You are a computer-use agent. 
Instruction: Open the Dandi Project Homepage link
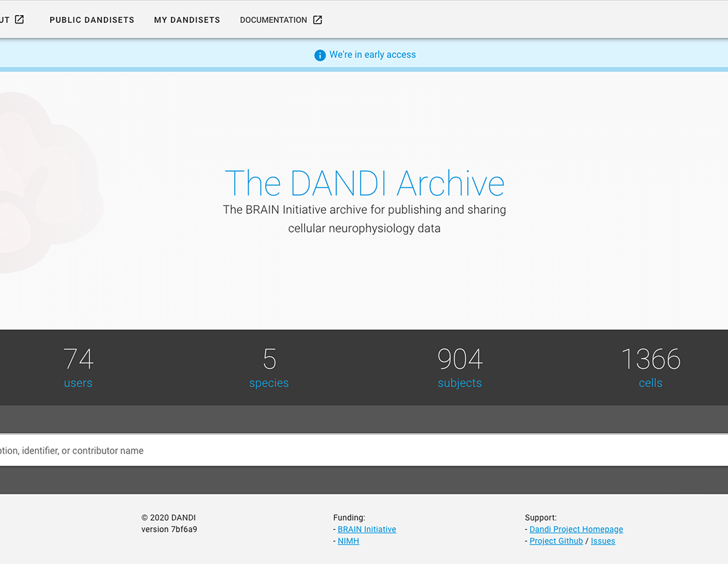tap(576, 529)
